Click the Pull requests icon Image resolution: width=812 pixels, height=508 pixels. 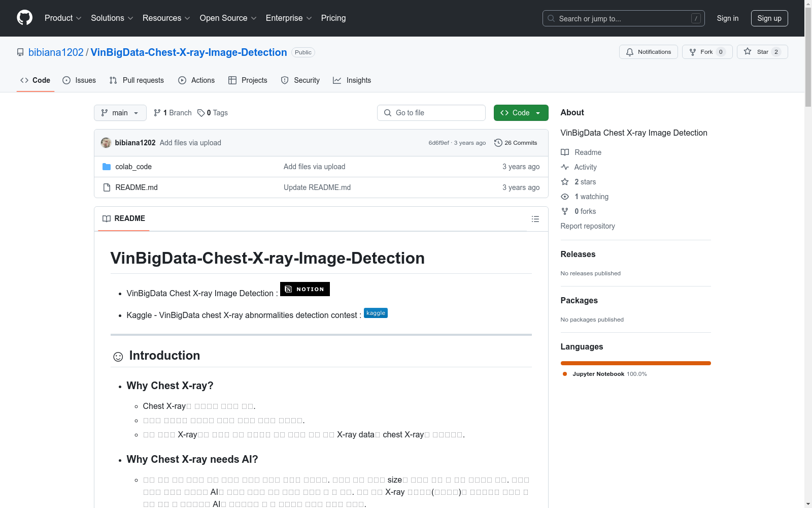pyautogui.click(x=113, y=80)
